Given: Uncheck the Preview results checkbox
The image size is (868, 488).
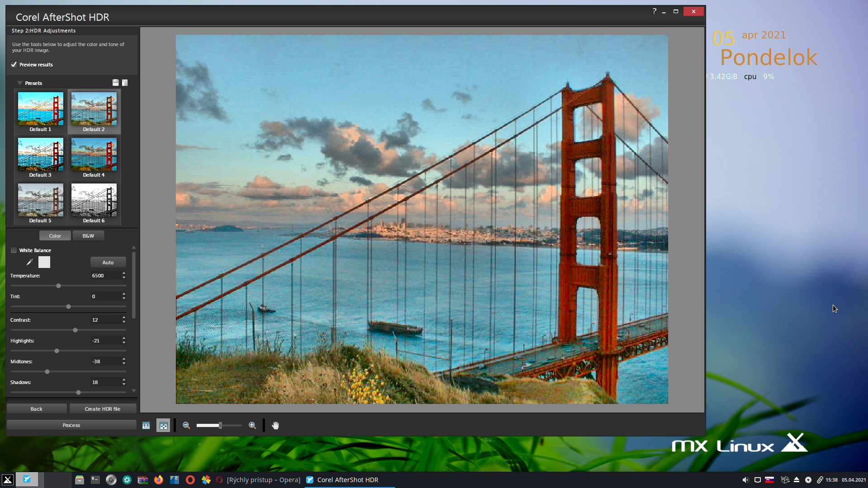Looking at the screenshot, I should pyautogui.click(x=14, y=65).
